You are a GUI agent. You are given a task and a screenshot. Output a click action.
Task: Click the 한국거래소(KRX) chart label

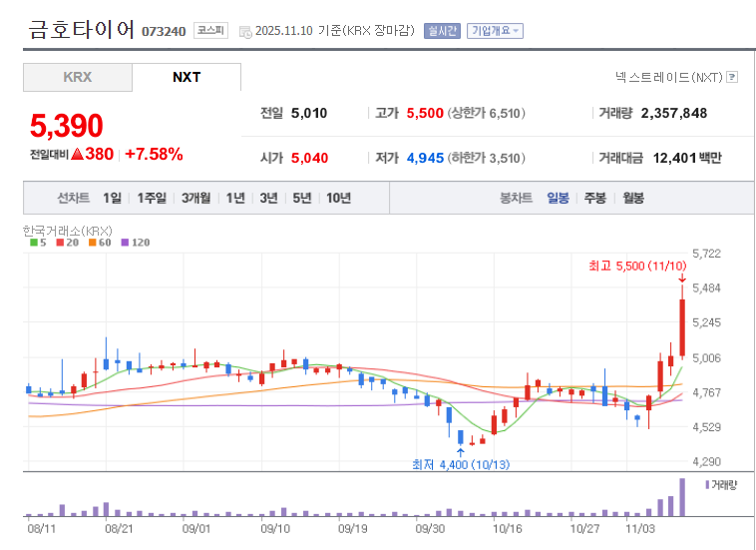coord(68,231)
